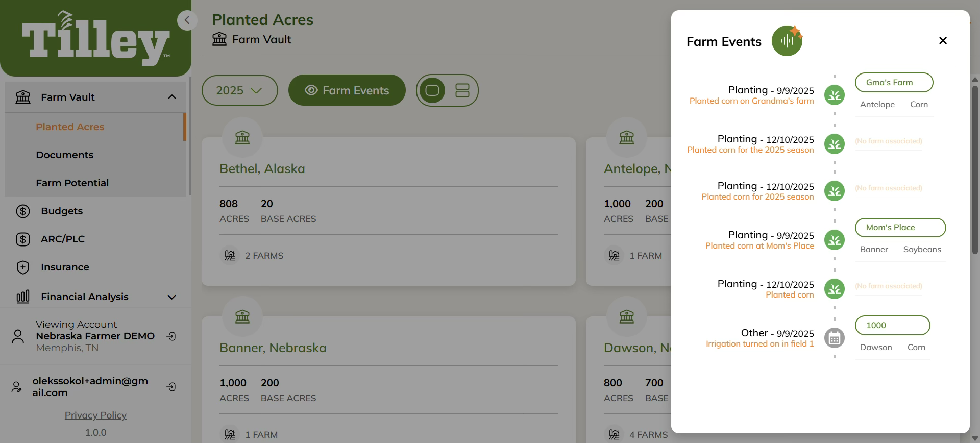
Task: Collapse the sidebar with the chevron button
Action: (187, 20)
